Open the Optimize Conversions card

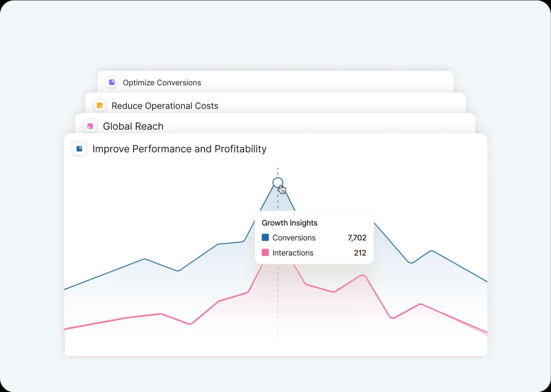pyautogui.click(x=162, y=83)
